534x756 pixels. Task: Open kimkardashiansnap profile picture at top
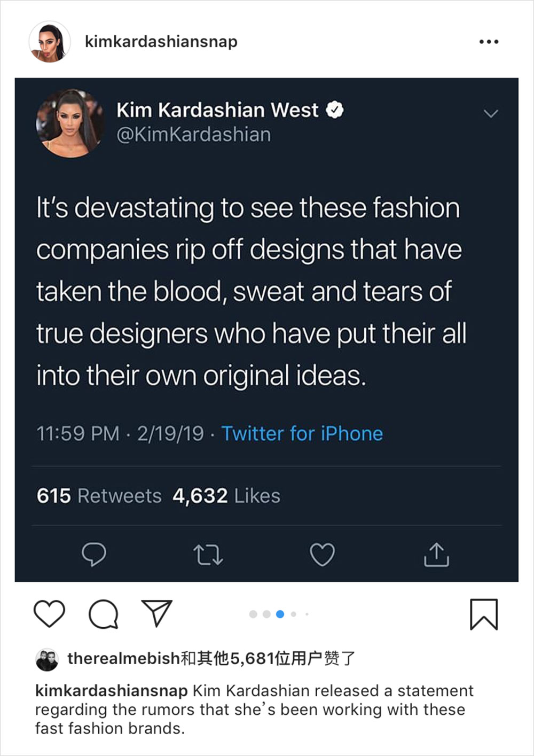click(x=49, y=42)
